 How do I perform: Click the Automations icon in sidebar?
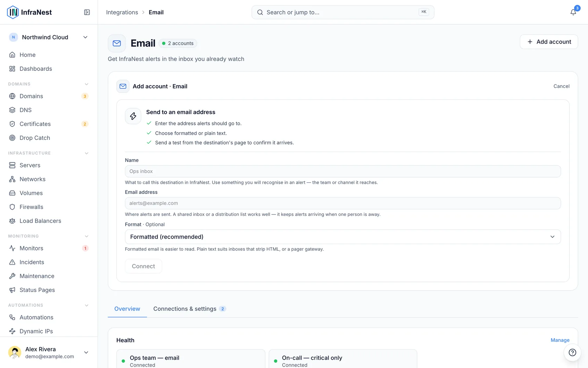[12, 317]
